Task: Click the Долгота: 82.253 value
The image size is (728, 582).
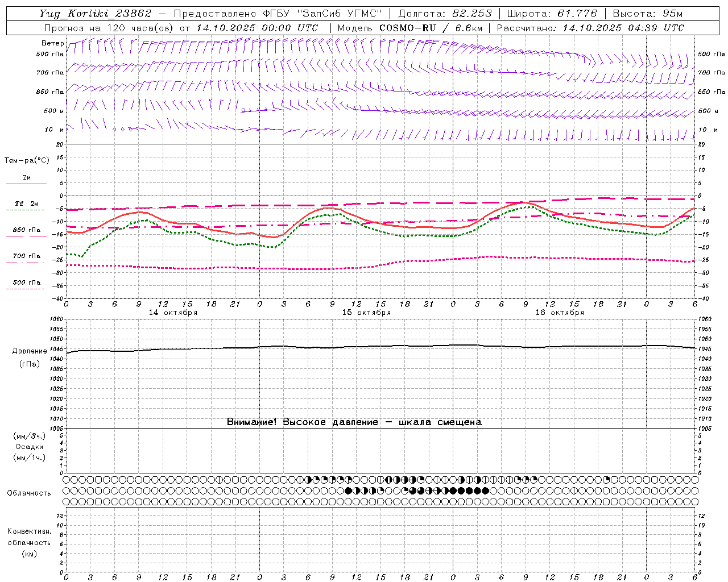Action: tap(445, 14)
